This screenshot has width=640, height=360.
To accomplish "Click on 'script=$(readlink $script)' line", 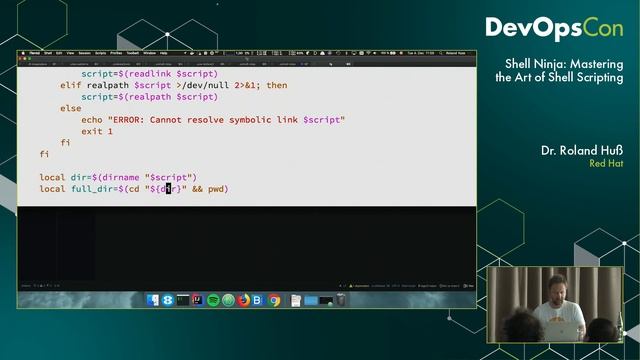I will (x=149, y=74).
